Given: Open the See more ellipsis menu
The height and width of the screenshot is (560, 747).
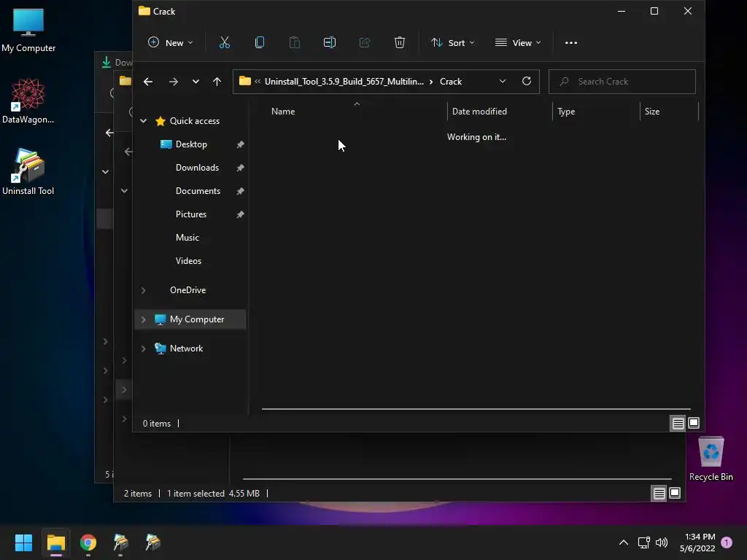Looking at the screenshot, I should (570, 43).
